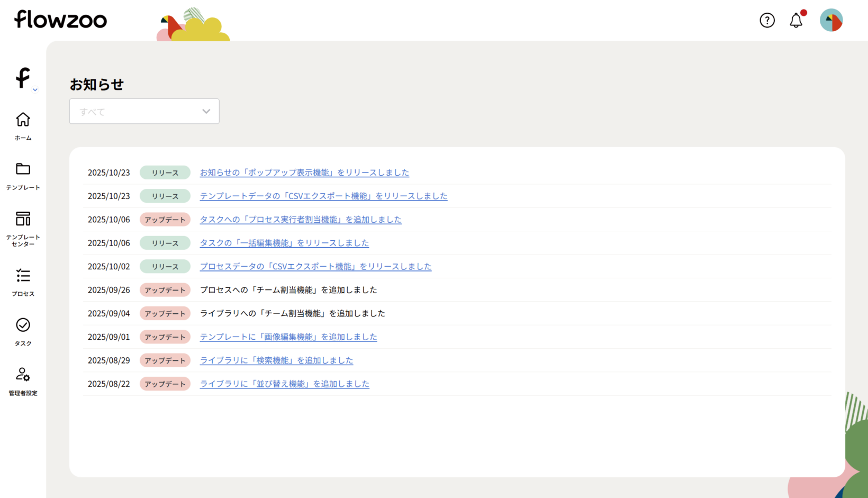
Task: Click リリース tag on the 2025/10/02 row
Action: point(165,267)
